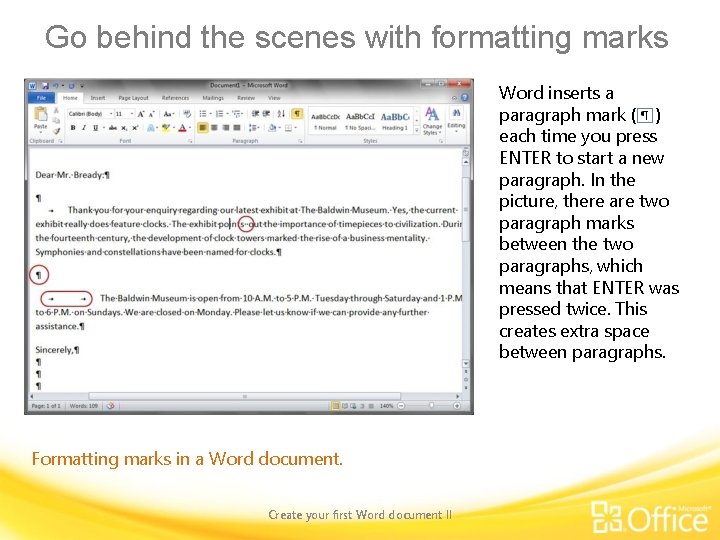Select Full Screen Reading view icon

click(x=344, y=406)
